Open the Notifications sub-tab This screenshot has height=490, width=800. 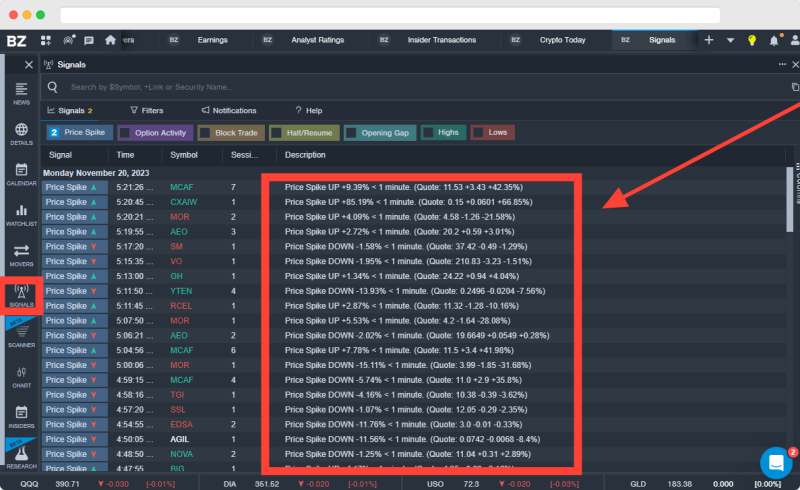pyautogui.click(x=229, y=110)
